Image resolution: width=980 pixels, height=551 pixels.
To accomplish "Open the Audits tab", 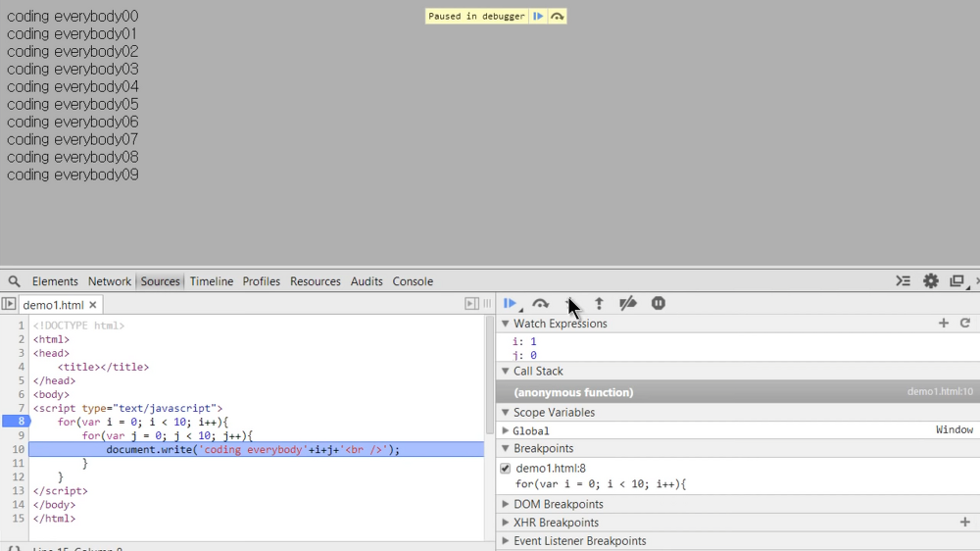I will [x=367, y=281].
